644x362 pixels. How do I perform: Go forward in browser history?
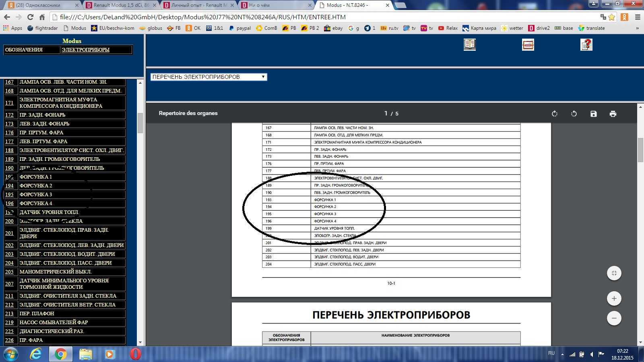click(x=19, y=17)
